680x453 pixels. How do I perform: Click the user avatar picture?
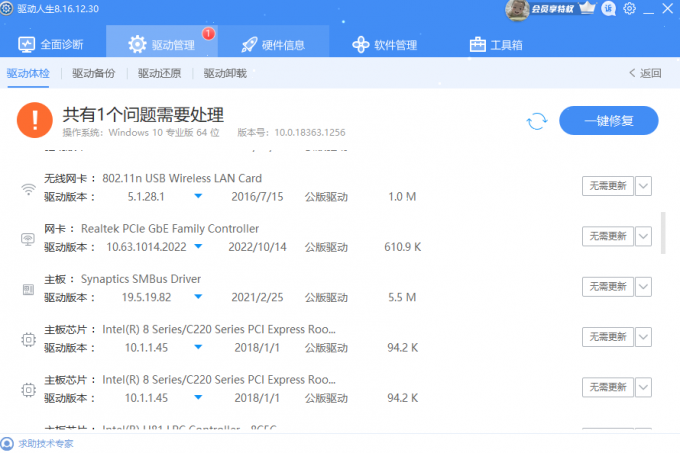click(518, 10)
